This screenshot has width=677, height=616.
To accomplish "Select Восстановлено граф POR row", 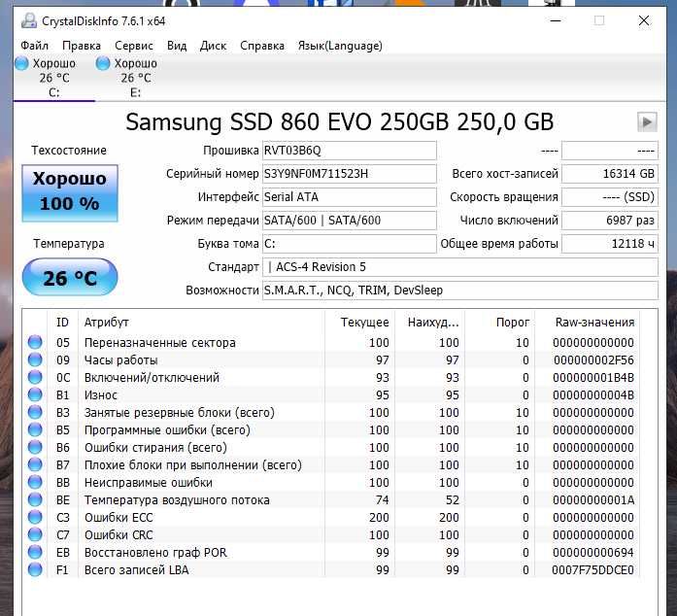I will tap(331, 553).
